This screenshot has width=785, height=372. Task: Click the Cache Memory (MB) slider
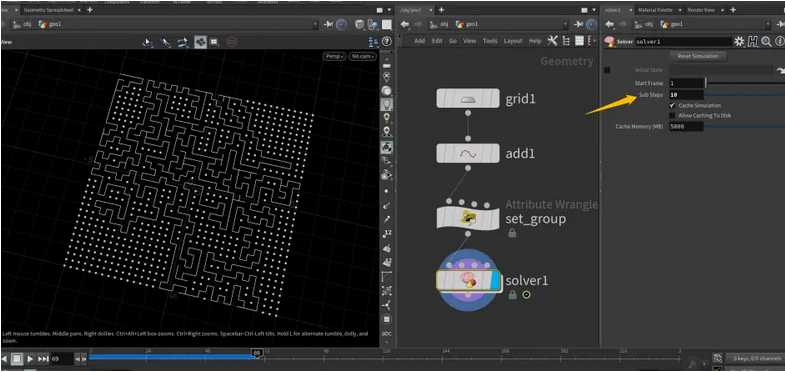tap(745, 127)
